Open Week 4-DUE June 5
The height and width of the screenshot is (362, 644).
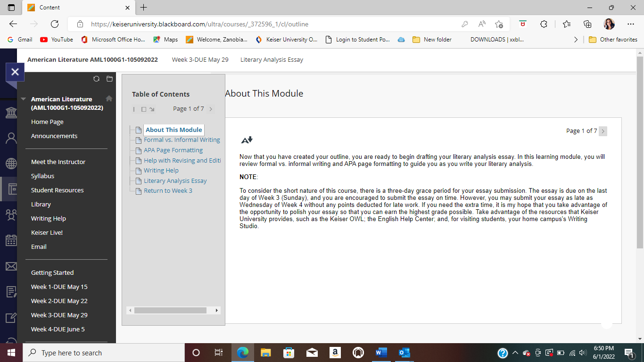point(58,329)
